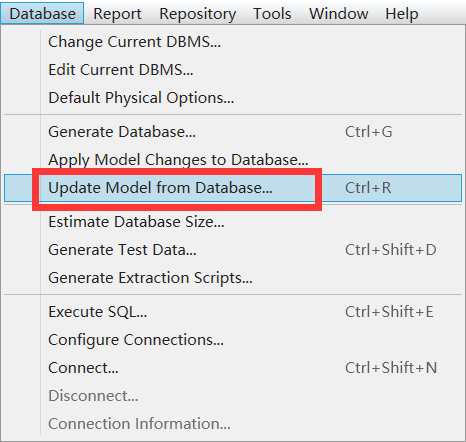Open the Database menu
The width and height of the screenshot is (466, 442).
(x=42, y=14)
